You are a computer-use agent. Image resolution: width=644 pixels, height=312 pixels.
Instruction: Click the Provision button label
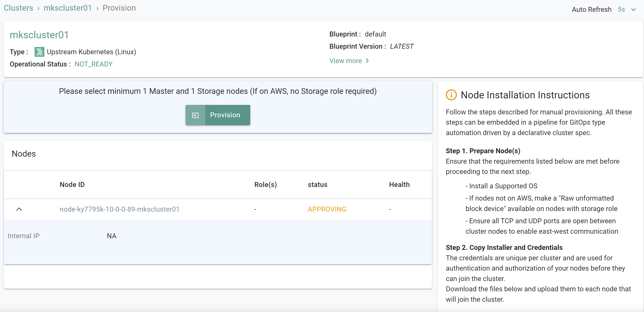(225, 115)
